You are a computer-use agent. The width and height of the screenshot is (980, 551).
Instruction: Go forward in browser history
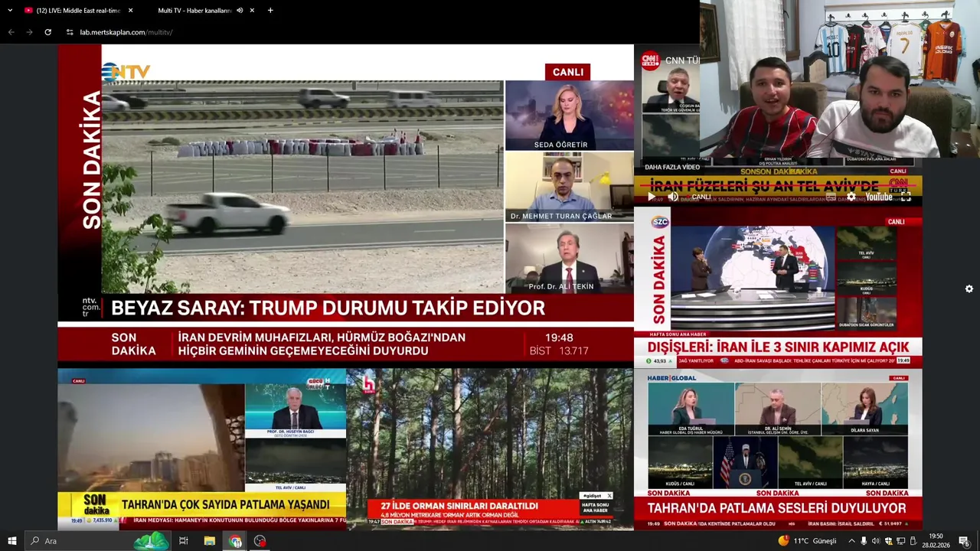pyautogui.click(x=29, y=32)
